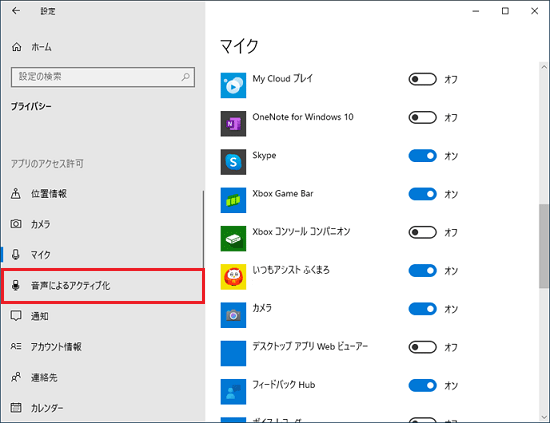This screenshot has width=550, height=423.
Task: Click the OneNote for Windows 10 label
Action: pos(303,117)
